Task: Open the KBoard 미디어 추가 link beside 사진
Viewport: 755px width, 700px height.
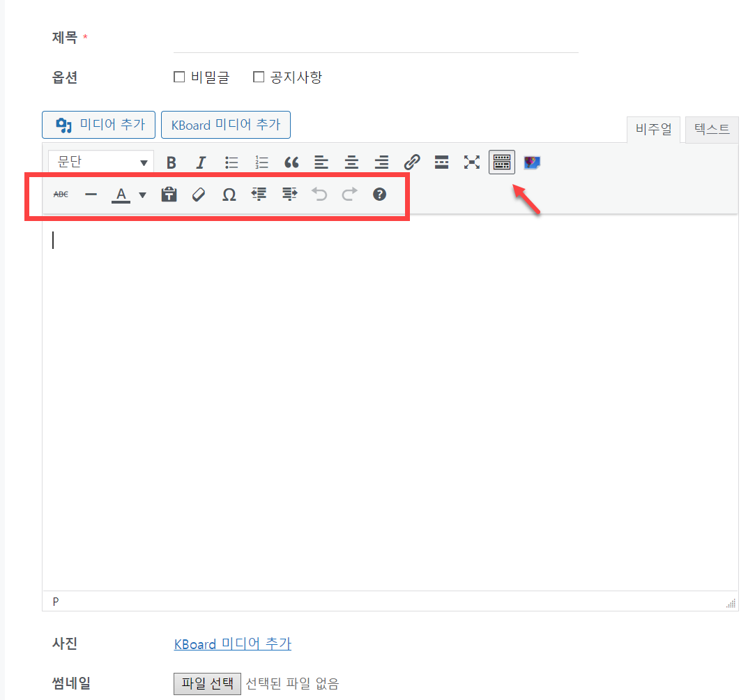Action: pos(232,644)
